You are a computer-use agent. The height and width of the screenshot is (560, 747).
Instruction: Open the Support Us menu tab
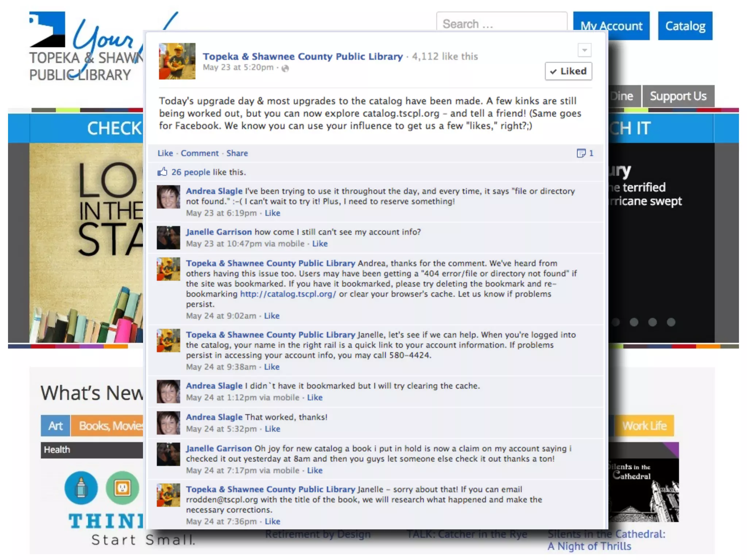click(x=678, y=96)
